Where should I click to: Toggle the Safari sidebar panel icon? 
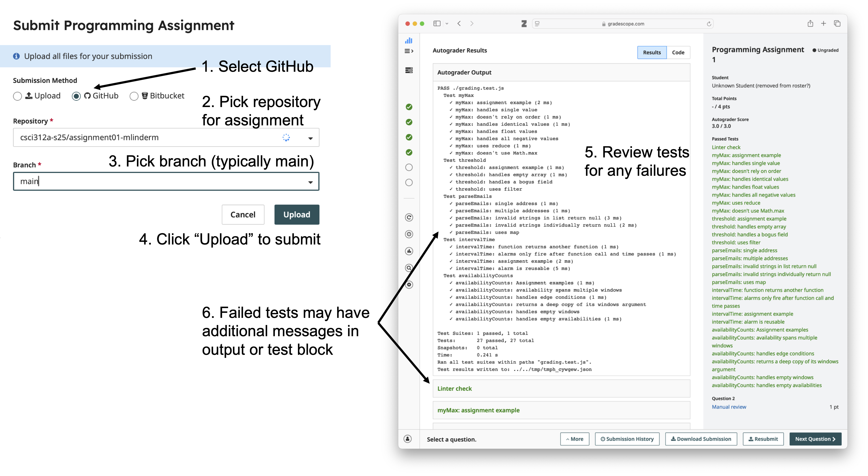click(x=437, y=23)
